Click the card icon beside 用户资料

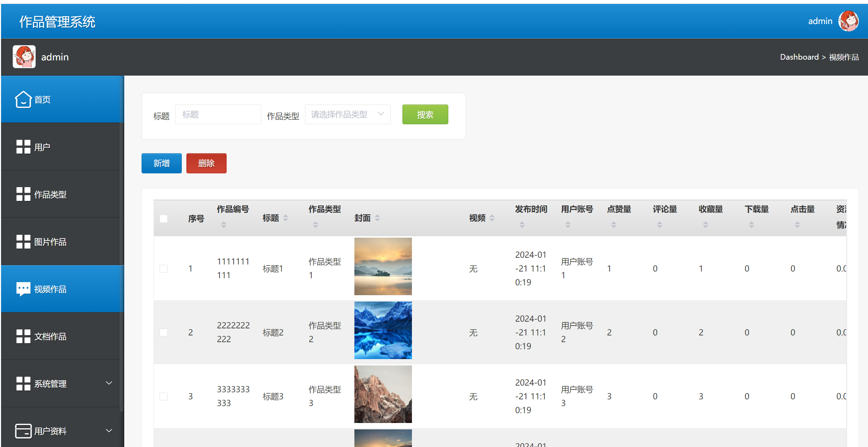click(23, 431)
